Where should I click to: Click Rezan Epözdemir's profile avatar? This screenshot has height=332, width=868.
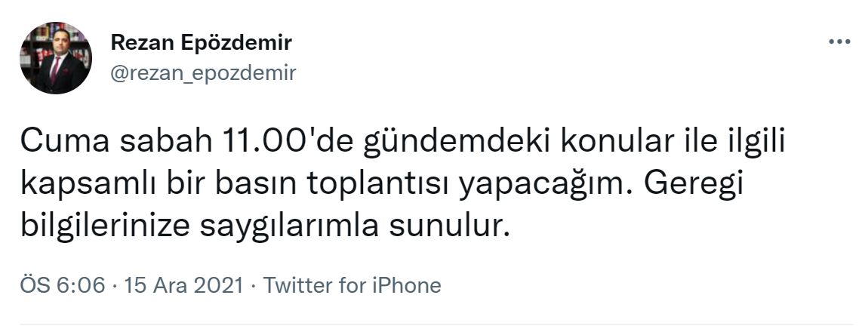56,58
